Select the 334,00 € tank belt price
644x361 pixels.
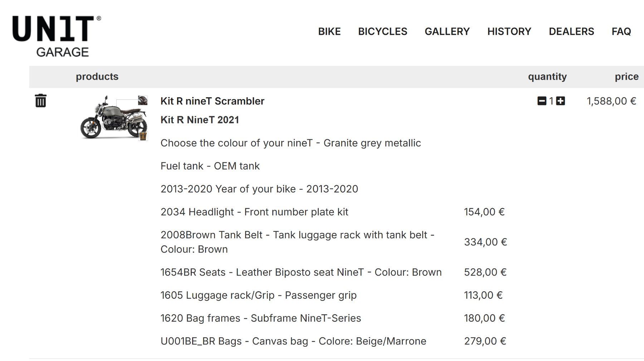486,242
